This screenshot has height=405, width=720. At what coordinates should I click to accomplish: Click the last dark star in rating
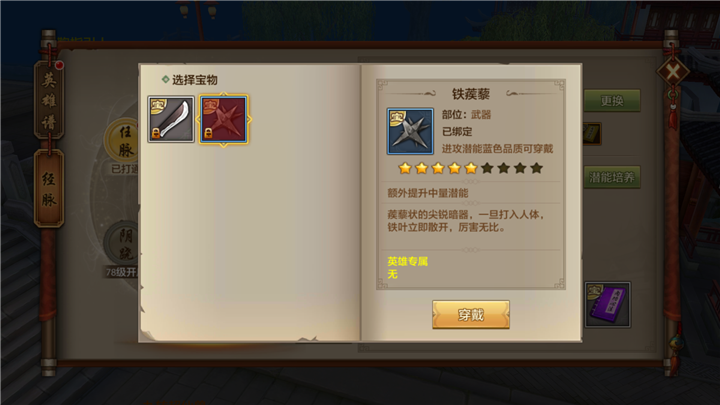[536, 168]
